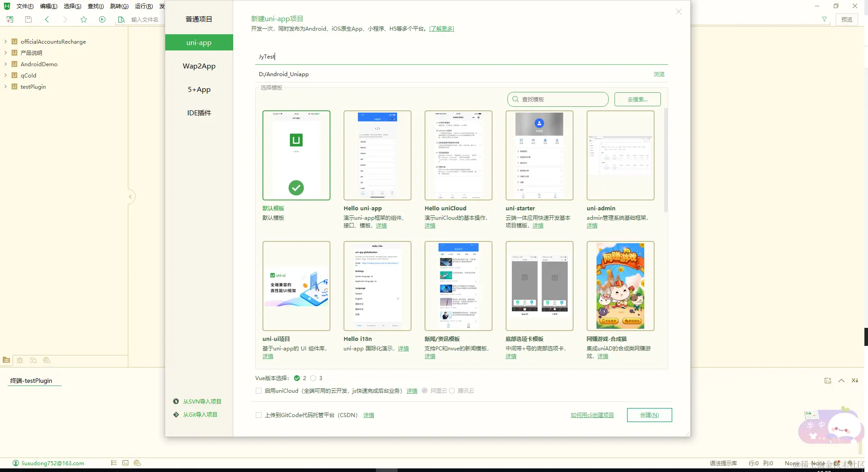Select the Hello uni-app template thumbnail
Viewport: 868px width, 472px height.
pos(377,155)
